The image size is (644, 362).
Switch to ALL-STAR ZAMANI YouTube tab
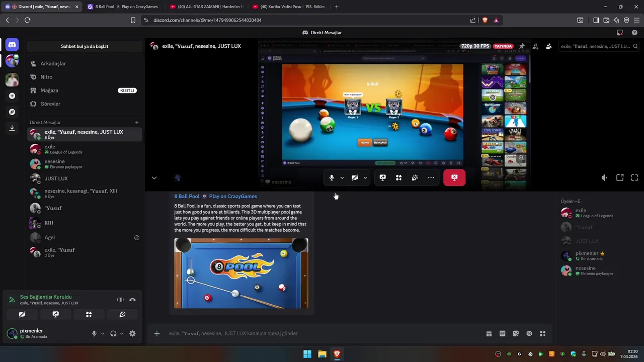pyautogui.click(x=206, y=7)
